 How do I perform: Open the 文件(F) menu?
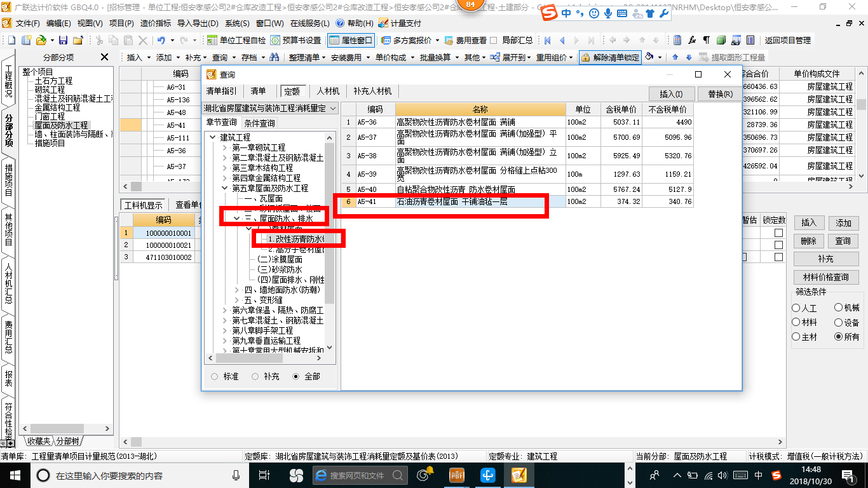coord(27,23)
